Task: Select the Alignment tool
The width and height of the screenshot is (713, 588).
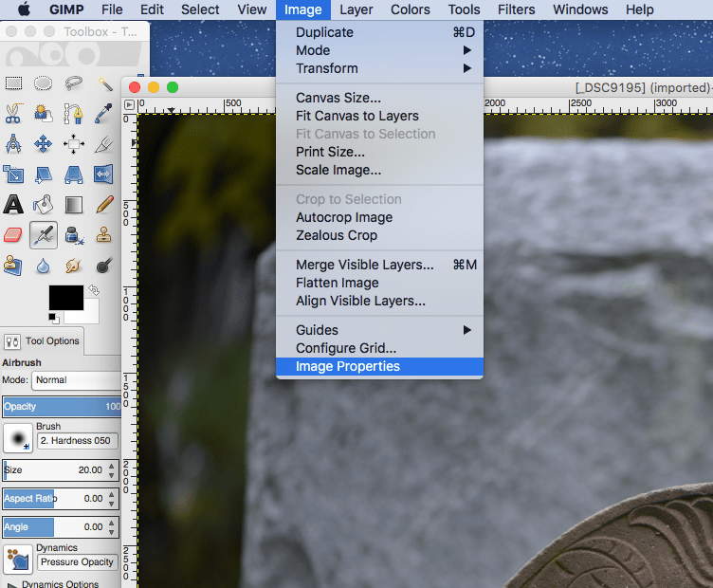Action: pos(74,144)
